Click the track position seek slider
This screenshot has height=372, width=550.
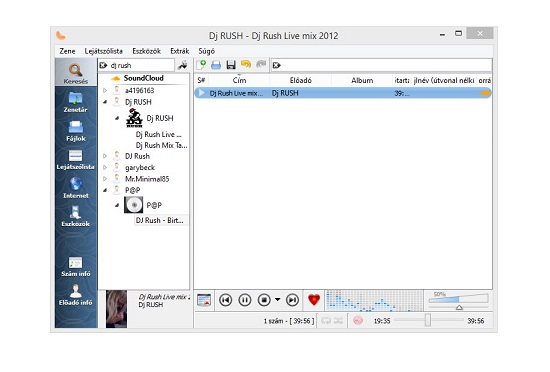pos(429,320)
